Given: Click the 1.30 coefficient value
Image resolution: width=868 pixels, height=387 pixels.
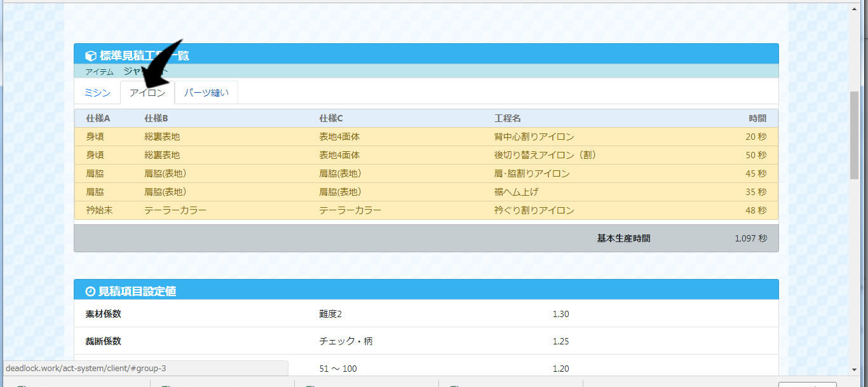Looking at the screenshot, I should click(560, 314).
